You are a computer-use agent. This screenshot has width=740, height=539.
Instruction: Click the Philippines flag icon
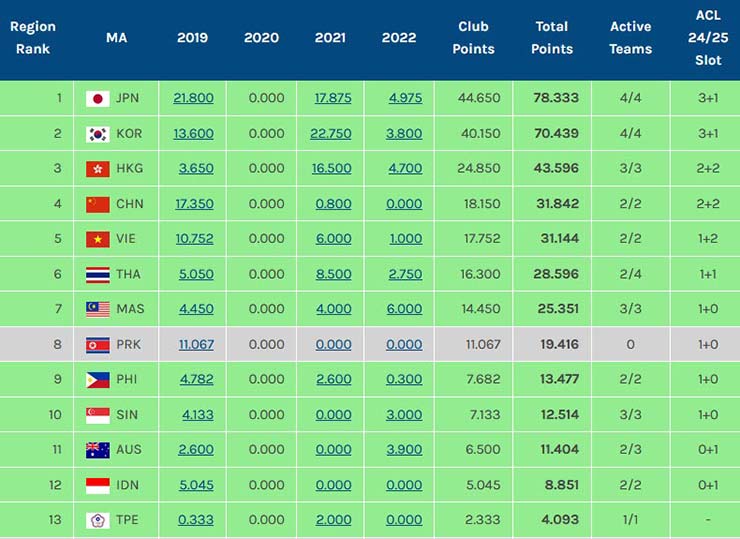pos(97,380)
